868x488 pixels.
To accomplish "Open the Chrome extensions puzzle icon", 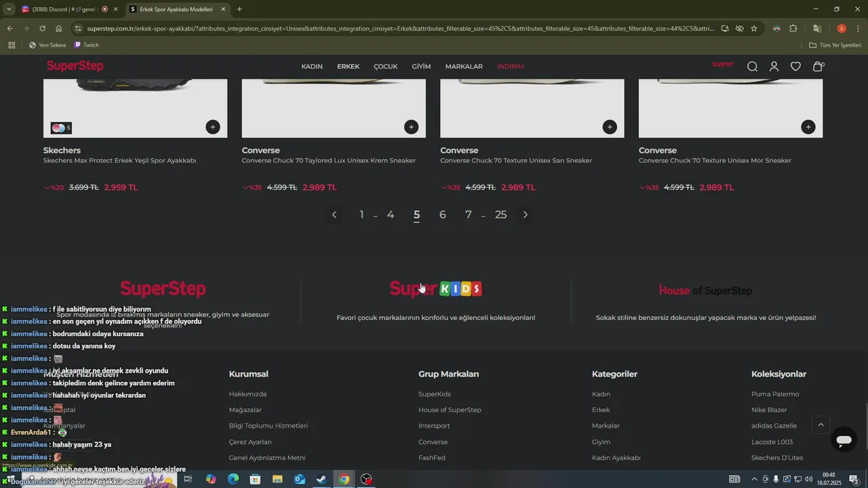I will pos(793,28).
